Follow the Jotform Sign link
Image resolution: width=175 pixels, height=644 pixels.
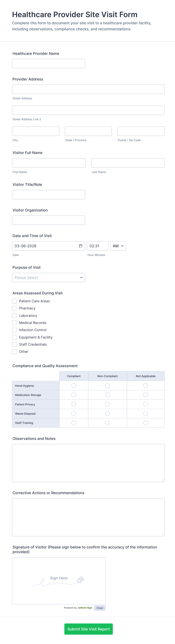tap(85, 608)
